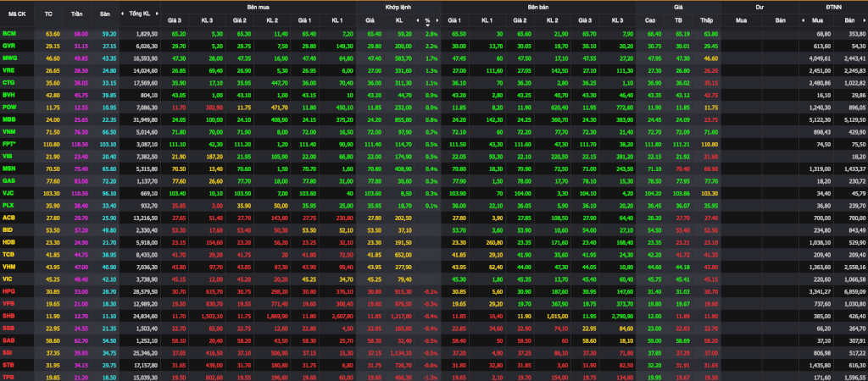Click KL 1 header under Bên mua
The height and width of the screenshot is (381, 868).
coord(337,20)
